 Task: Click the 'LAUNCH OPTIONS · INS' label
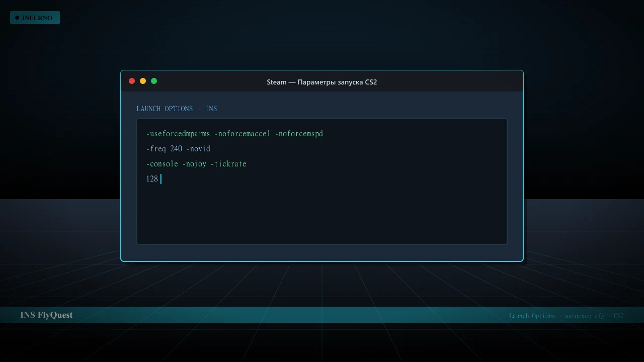[x=177, y=109]
